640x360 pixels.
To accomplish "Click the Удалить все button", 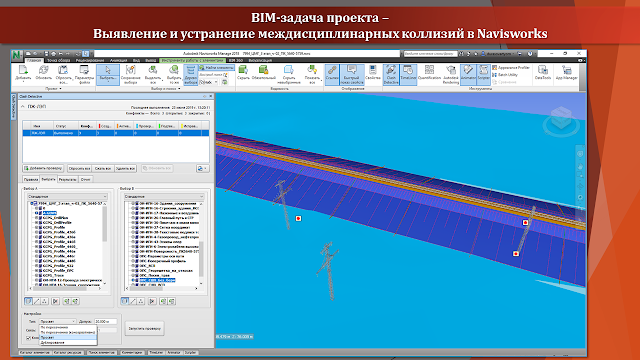I will pyautogui.click(x=125, y=168).
